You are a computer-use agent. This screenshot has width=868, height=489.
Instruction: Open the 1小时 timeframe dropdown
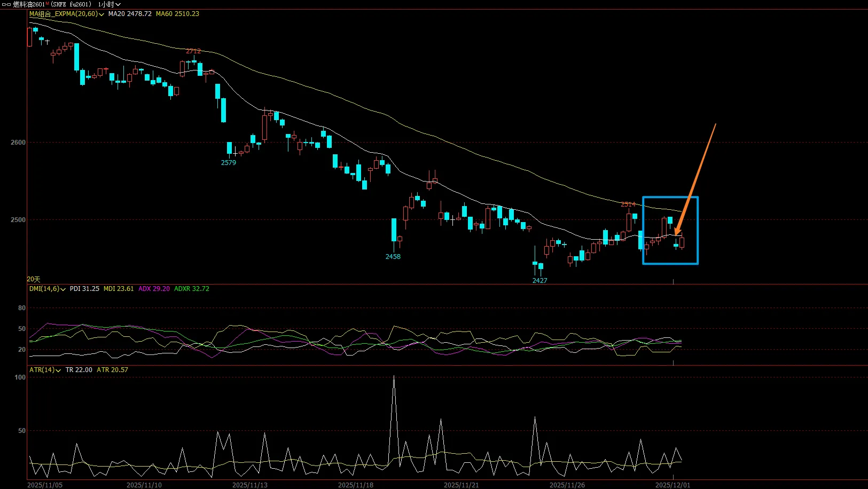pos(109,4)
